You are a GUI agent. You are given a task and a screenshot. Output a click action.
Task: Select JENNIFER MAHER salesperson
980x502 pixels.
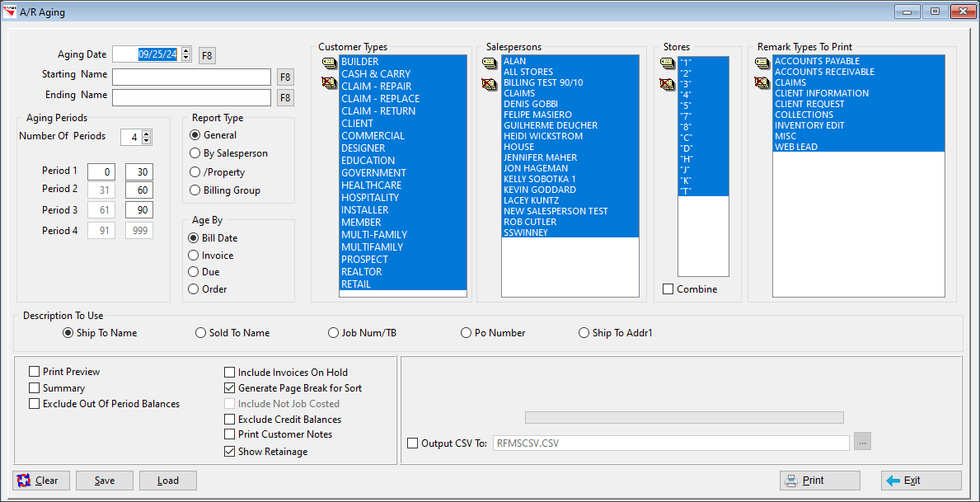570,157
